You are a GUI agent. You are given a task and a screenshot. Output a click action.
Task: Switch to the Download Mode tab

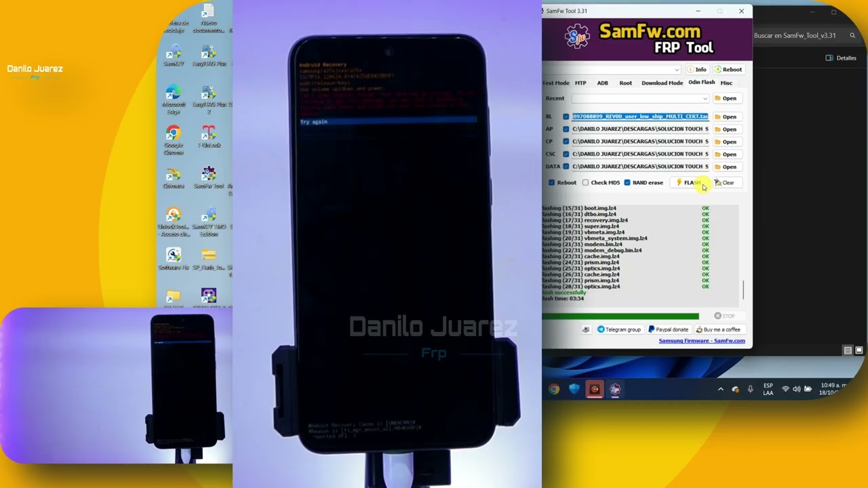point(662,83)
